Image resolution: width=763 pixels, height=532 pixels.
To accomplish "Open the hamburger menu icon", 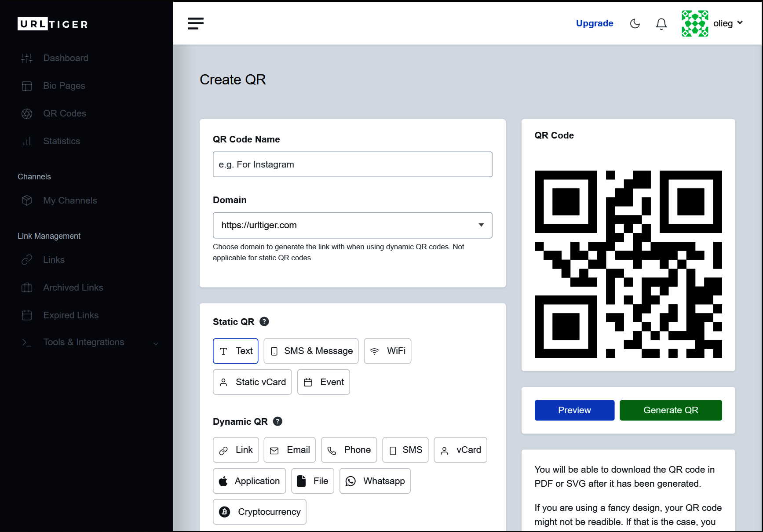I will [x=196, y=23].
